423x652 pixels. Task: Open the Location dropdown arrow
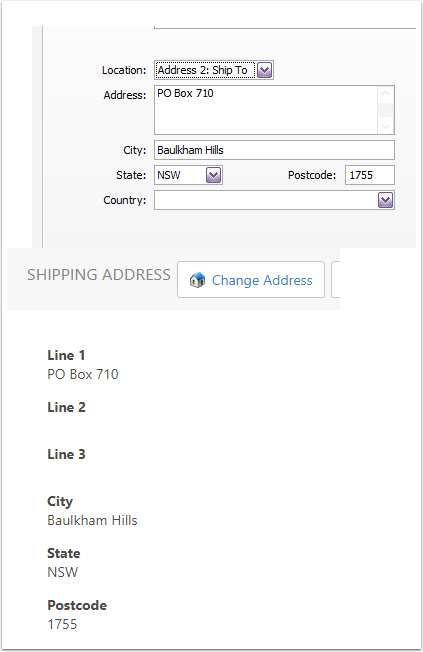[265, 70]
